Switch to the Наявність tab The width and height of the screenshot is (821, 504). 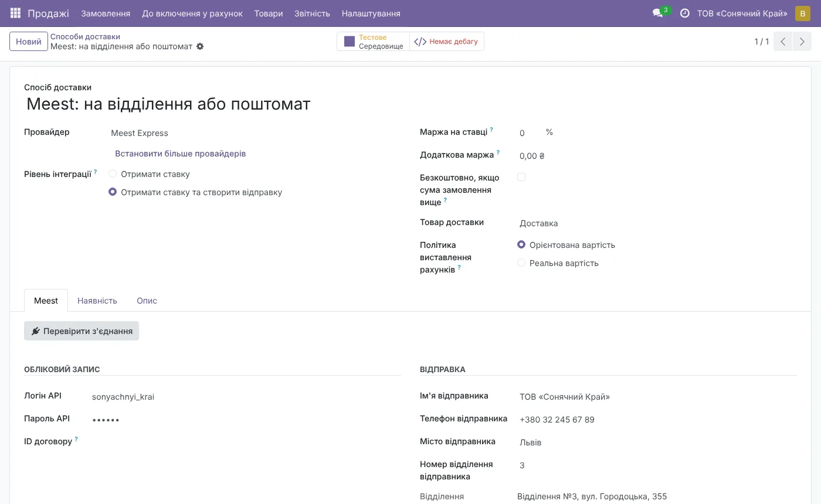97,301
